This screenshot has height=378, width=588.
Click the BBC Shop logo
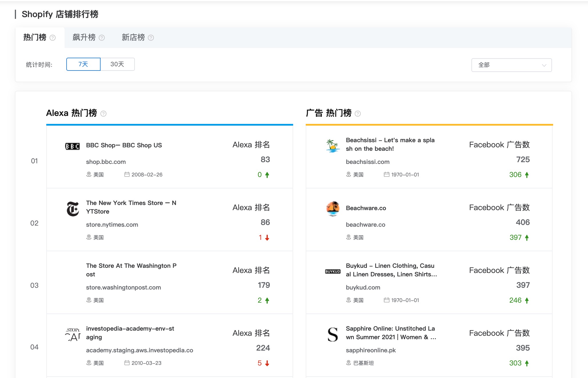73,146
